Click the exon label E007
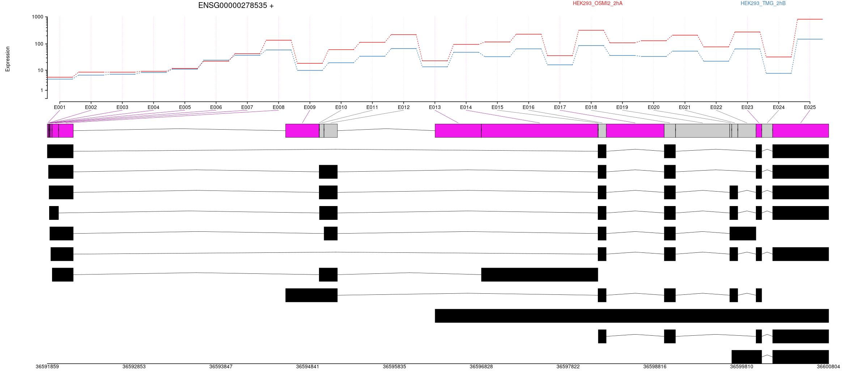This screenshot has height=373, width=868. pyautogui.click(x=247, y=107)
